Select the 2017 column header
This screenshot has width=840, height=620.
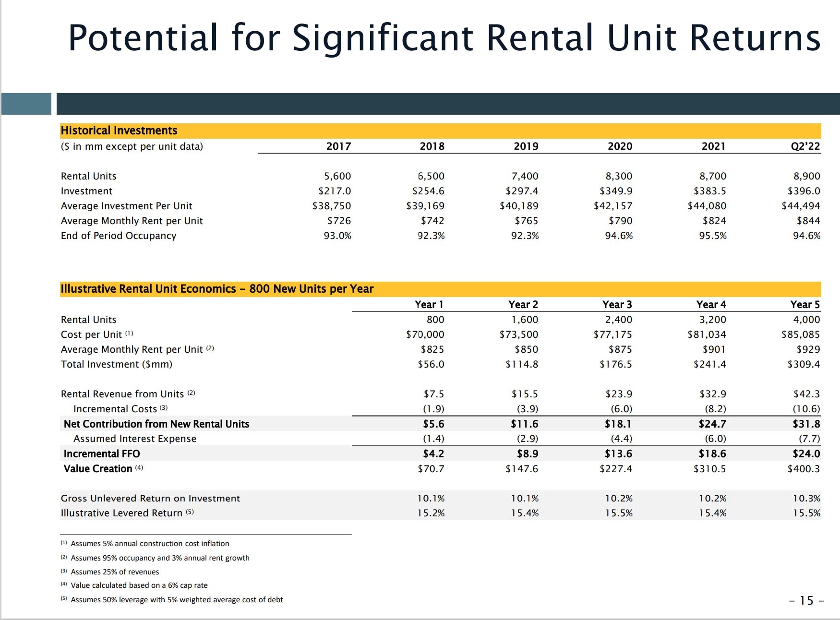(338, 146)
